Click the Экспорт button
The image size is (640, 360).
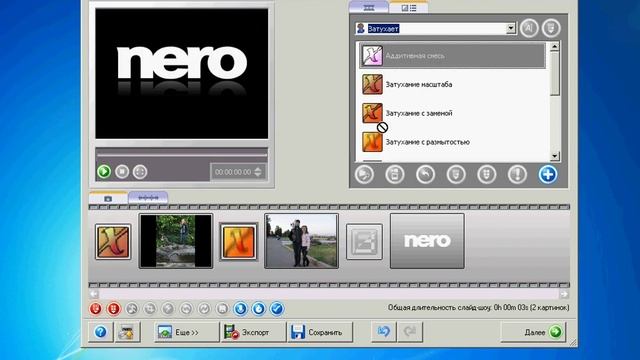click(x=253, y=332)
